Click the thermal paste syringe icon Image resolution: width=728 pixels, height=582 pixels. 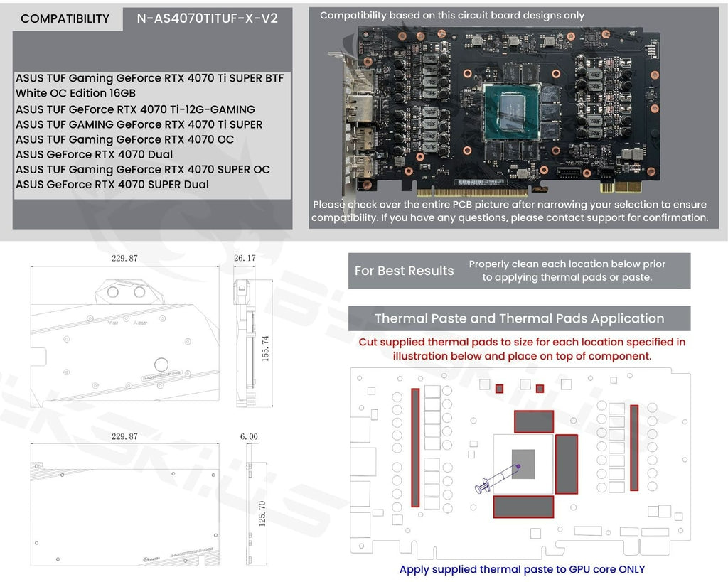click(x=497, y=478)
